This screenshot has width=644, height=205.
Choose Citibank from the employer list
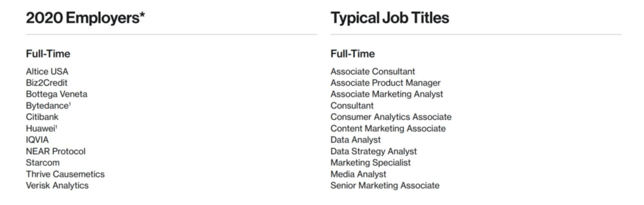(42, 117)
